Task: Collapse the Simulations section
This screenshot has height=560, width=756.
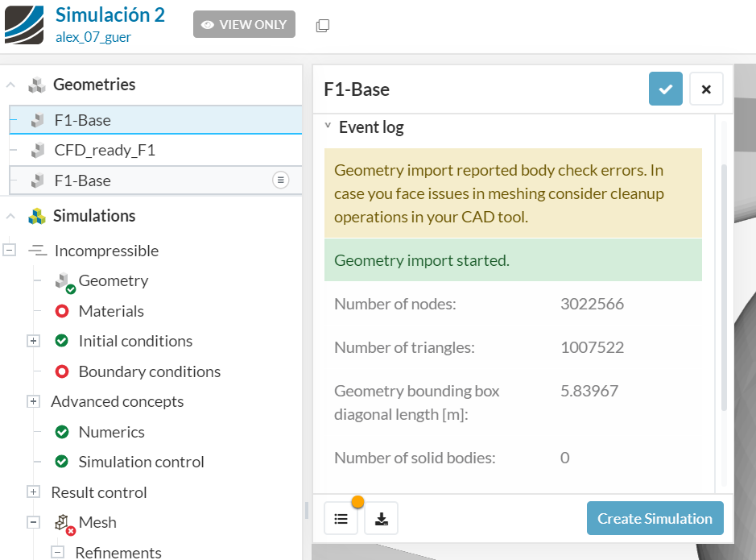Action: tap(11, 216)
